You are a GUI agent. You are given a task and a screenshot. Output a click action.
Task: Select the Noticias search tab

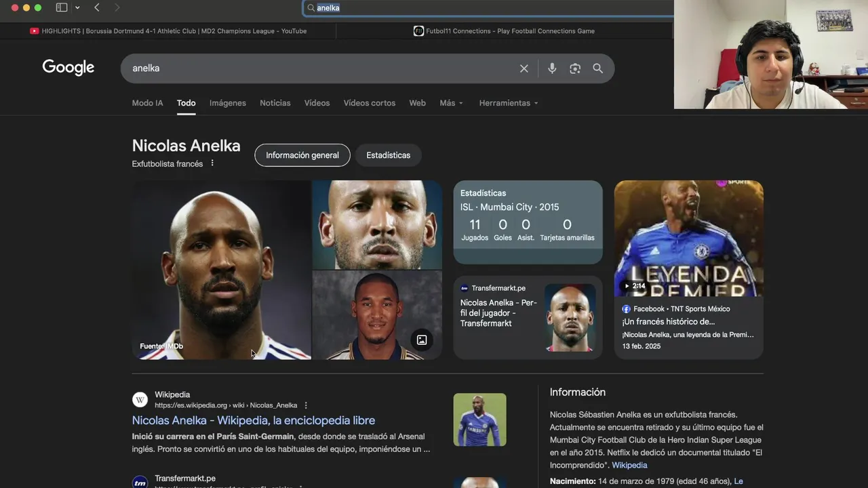tap(275, 103)
